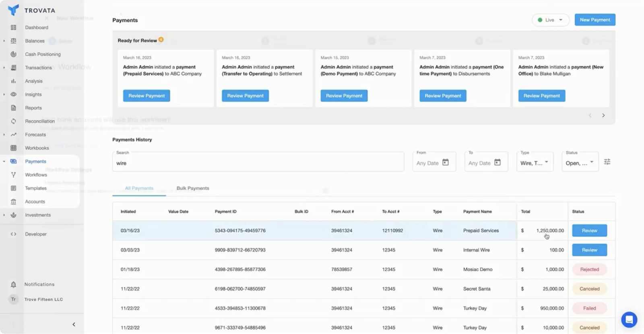Open the Live environment dropdown
The image size is (644, 334).
(550, 20)
